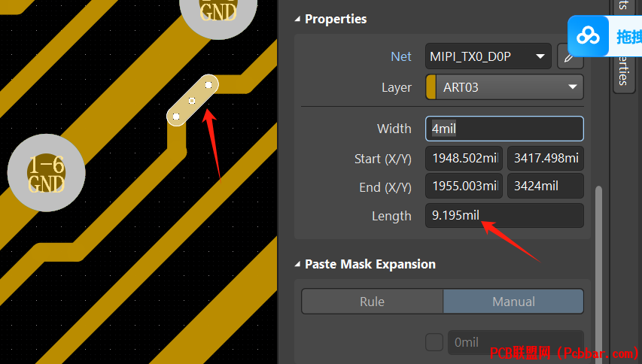Image resolution: width=642 pixels, height=364 pixels.
Task: Select the 1-6 GND pad
Action: pos(46,174)
